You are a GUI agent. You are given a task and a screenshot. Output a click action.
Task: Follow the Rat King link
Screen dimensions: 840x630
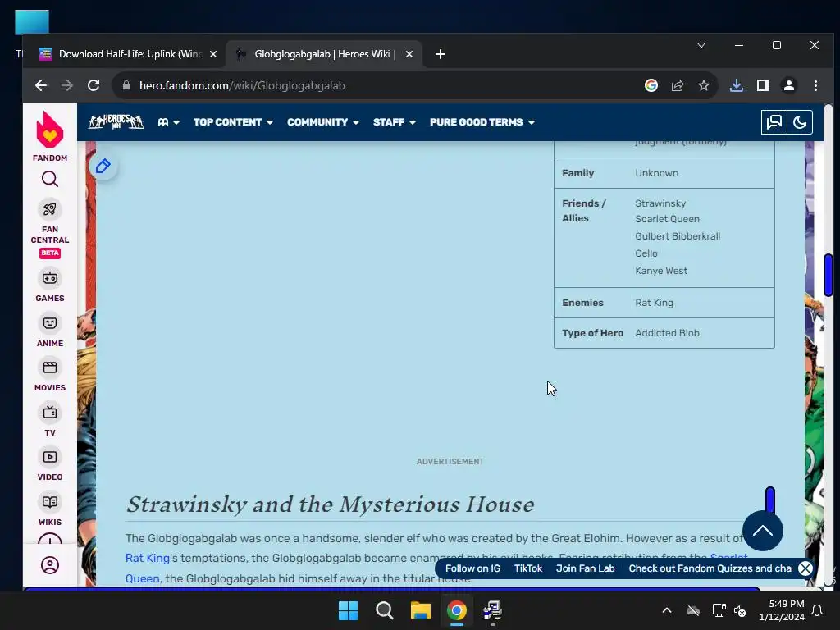pyautogui.click(x=148, y=558)
